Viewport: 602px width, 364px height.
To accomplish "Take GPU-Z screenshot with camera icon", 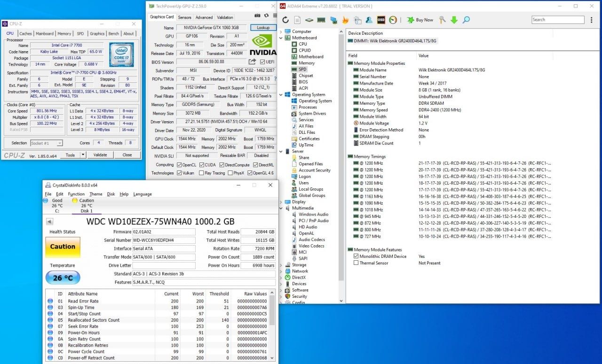I will tap(257, 17).
